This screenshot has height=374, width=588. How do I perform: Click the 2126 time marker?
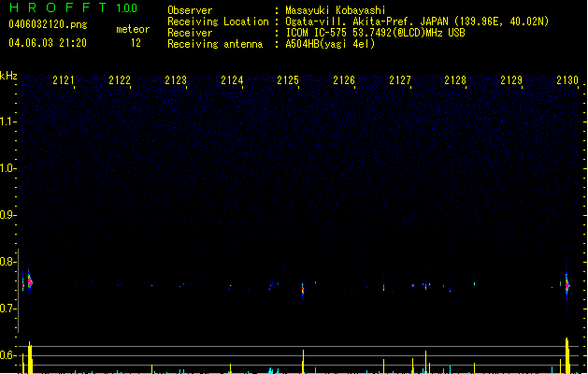tap(344, 80)
